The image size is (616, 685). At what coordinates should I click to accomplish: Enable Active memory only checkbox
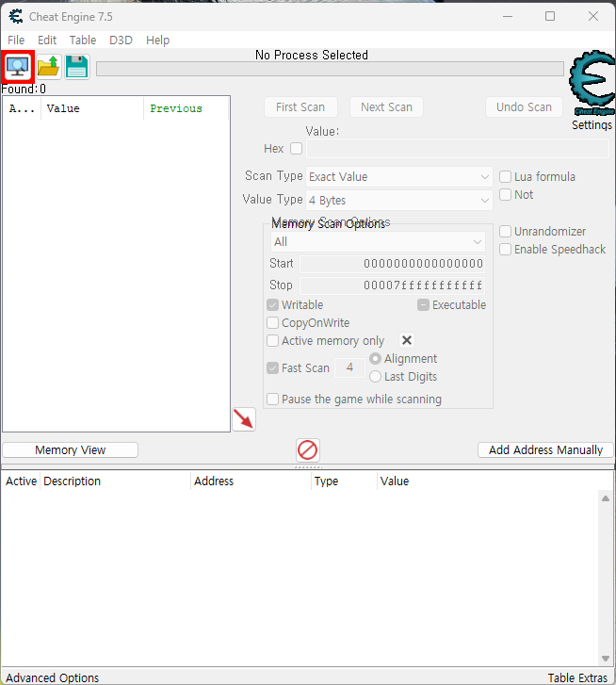[273, 340]
